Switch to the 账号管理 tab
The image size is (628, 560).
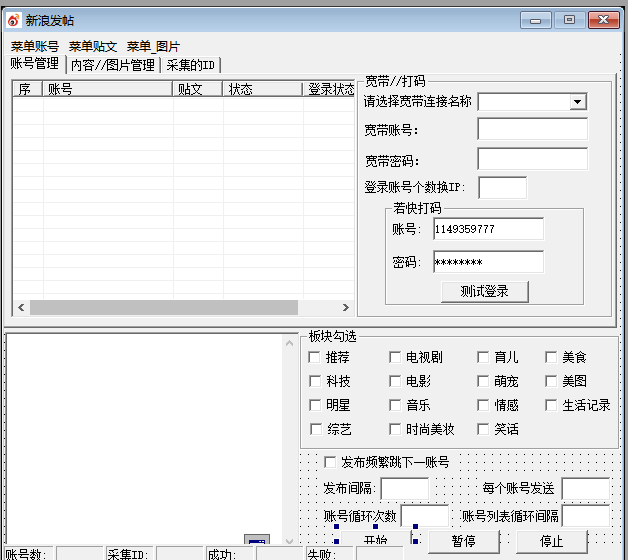click(35, 63)
